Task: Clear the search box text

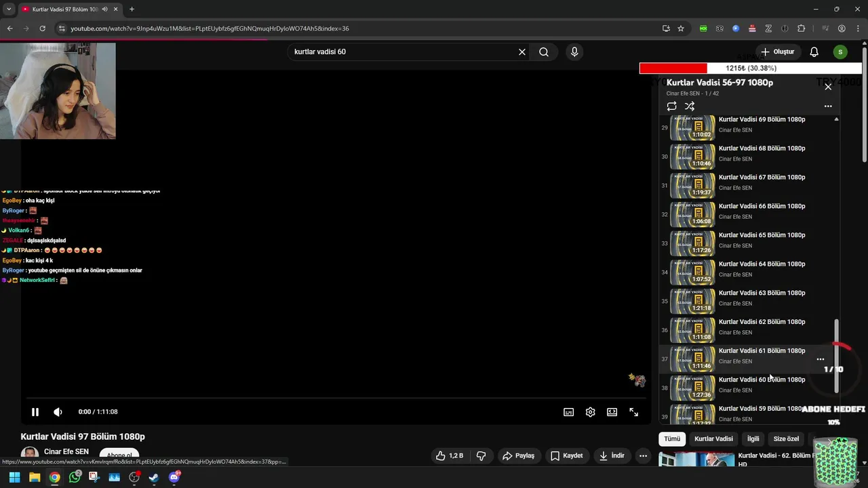Action: (x=522, y=52)
